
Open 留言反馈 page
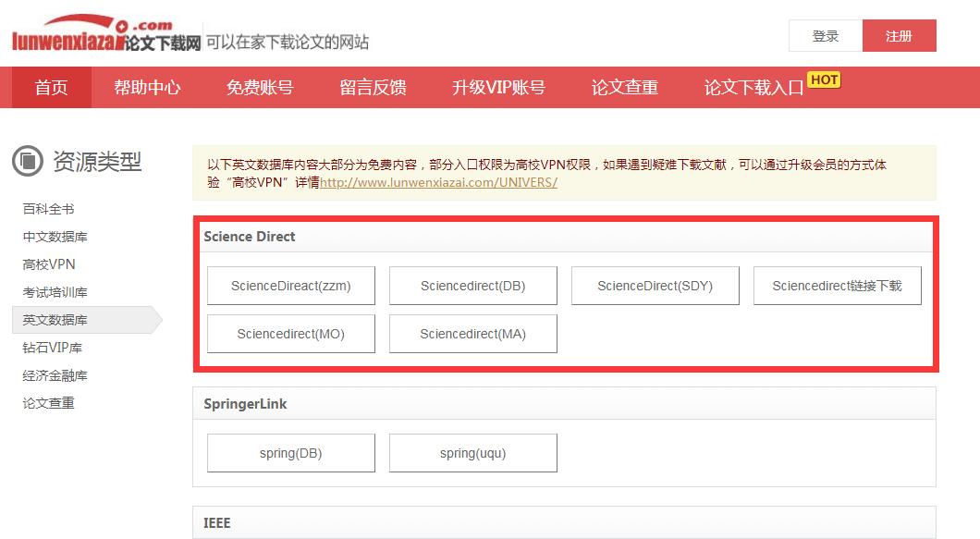[x=372, y=88]
